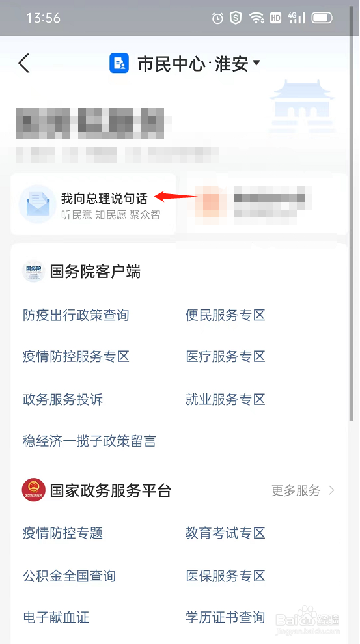This screenshot has height=644, width=360.
Task: Tap the 国务院 round logo icon
Action: point(33,271)
